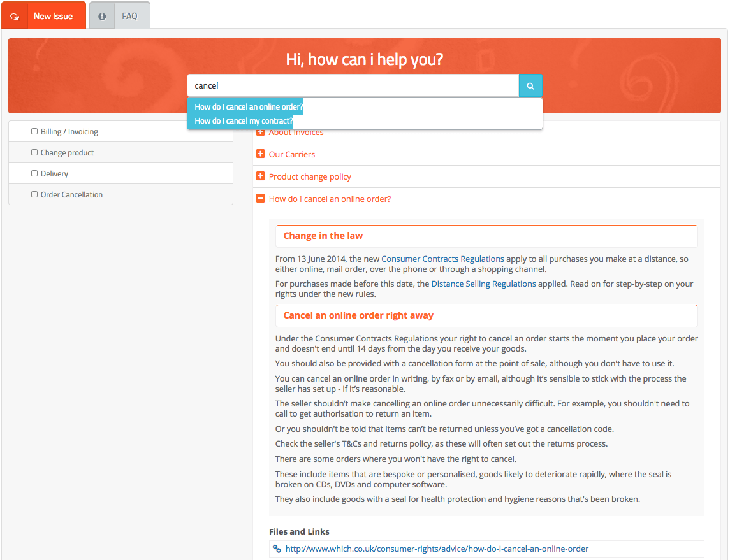Click the 'Order Cancellation' category label

[x=71, y=194]
